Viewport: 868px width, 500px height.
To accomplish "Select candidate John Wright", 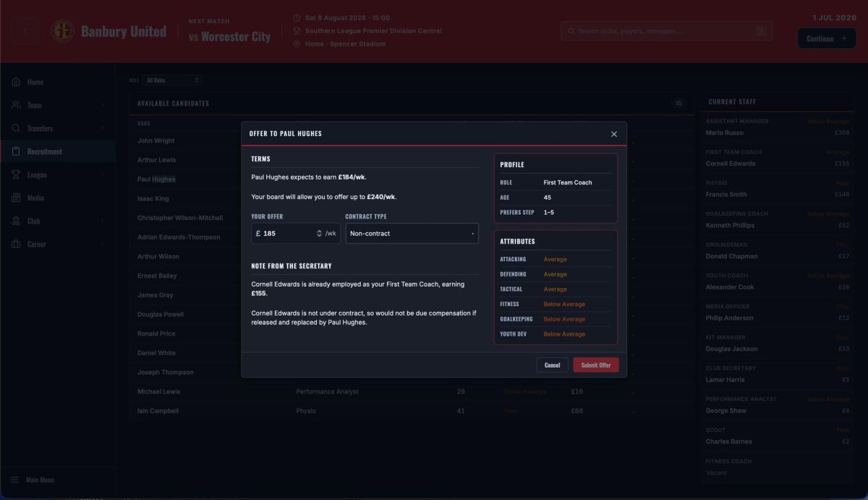I will point(156,140).
